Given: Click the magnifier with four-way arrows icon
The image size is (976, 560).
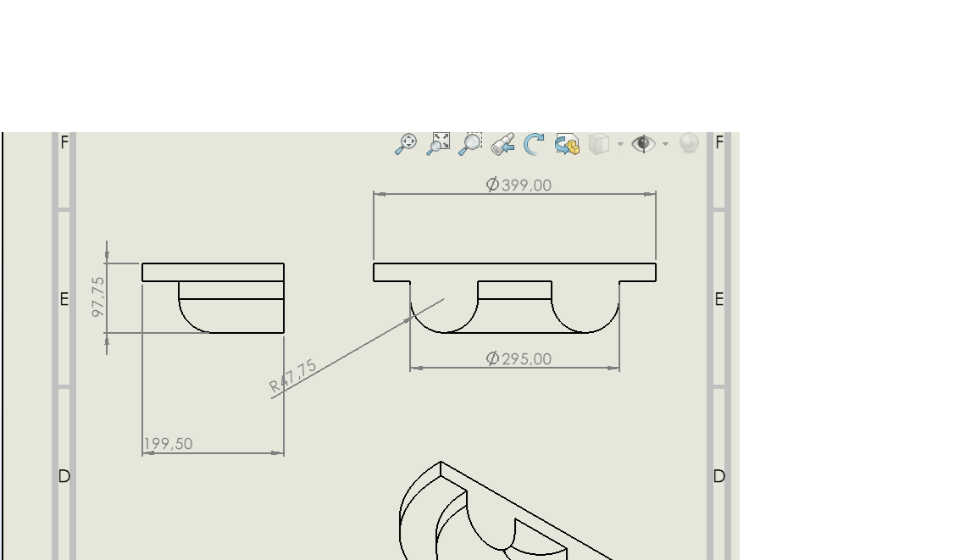Looking at the screenshot, I should pyautogui.click(x=406, y=144).
